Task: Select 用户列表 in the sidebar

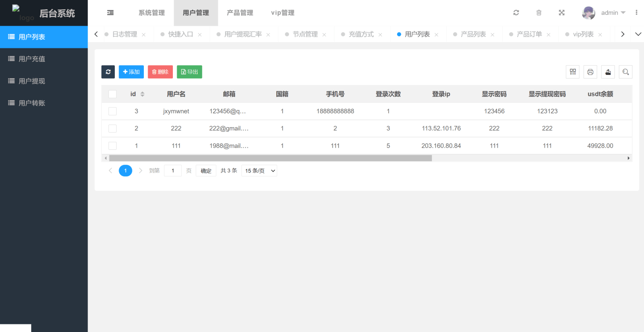Action: click(44, 37)
